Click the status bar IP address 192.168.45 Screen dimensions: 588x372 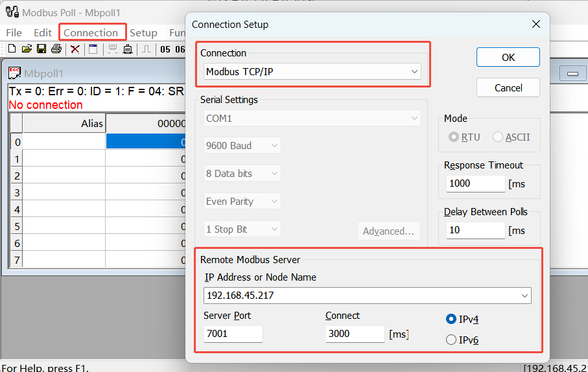556,367
